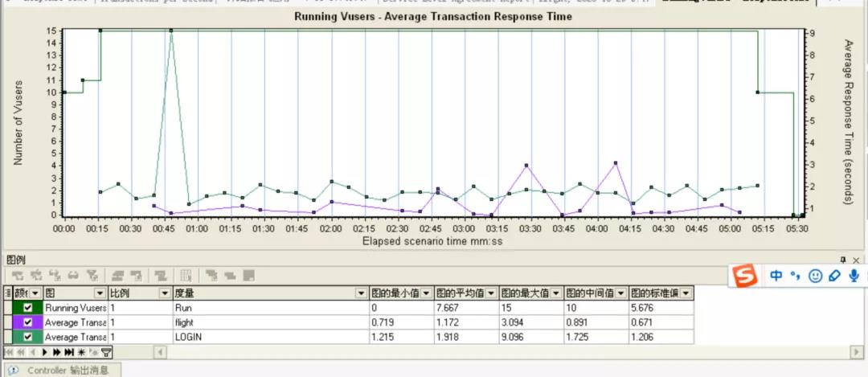
Task: Click the legend scrollbar left arrow
Action: click(160, 352)
